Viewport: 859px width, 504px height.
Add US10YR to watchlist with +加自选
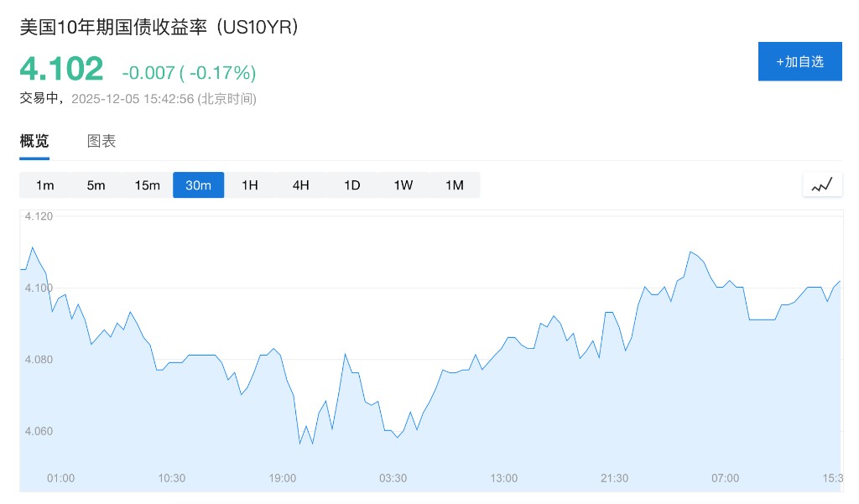tap(799, 61)
